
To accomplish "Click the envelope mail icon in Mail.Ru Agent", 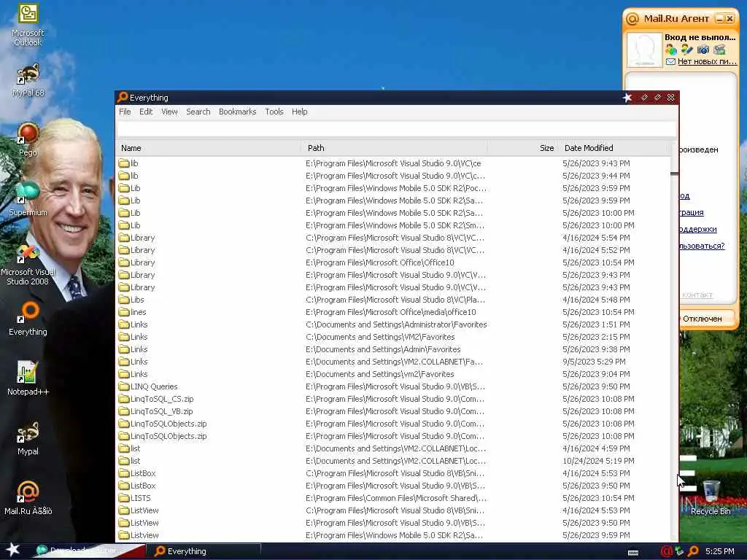I will 670,61.
